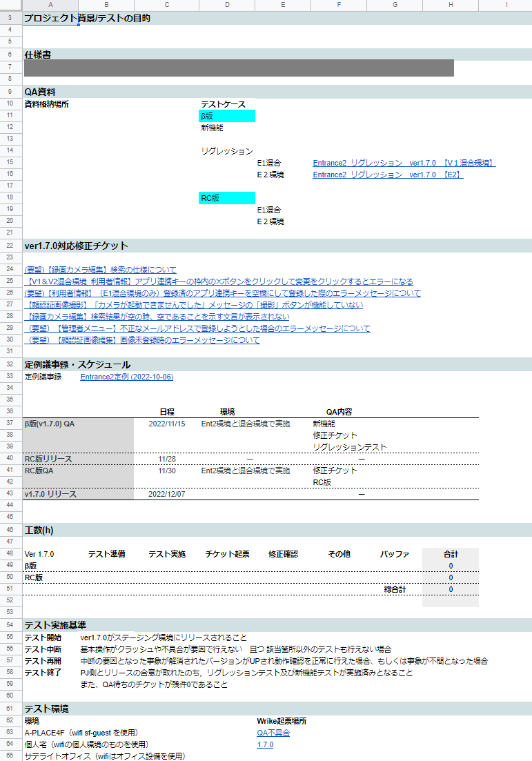532x761 pixels.
Task: Click the 合計 header cell
Action: coord(451,554)
